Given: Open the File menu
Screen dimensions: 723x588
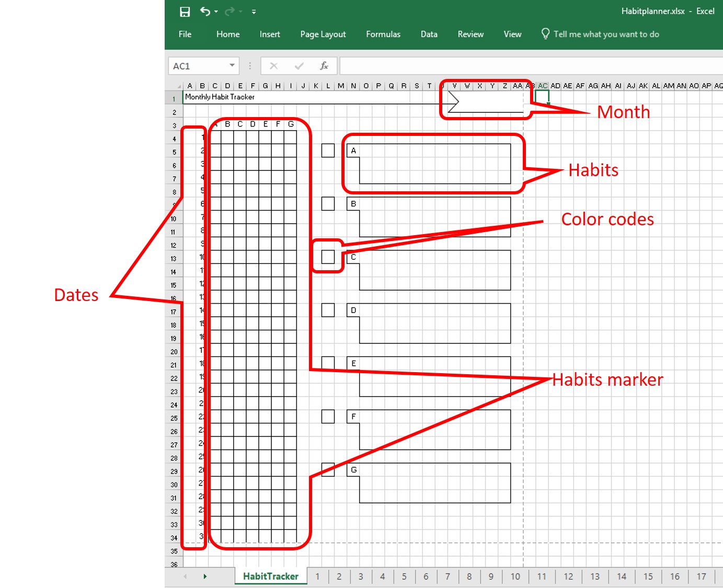Looking at the screenshot, I should pyautogui.click(x=185, y=34).
